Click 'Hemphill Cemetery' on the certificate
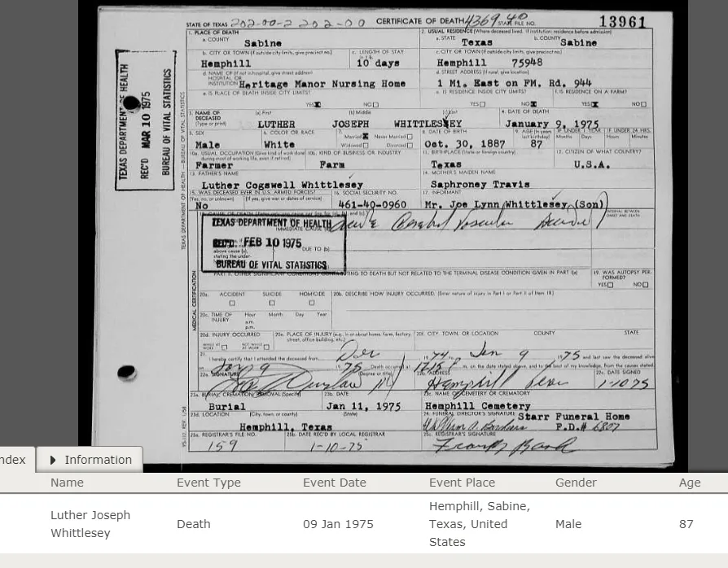Image resolution: width=728 pixels, height=568 pixels. 478,405
